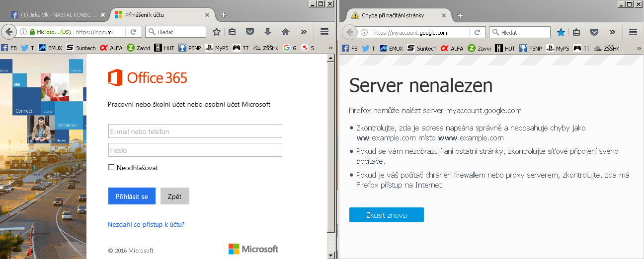Go back in the Office 365 login window
Screen dimensions: 644x259
click(8, 32)
